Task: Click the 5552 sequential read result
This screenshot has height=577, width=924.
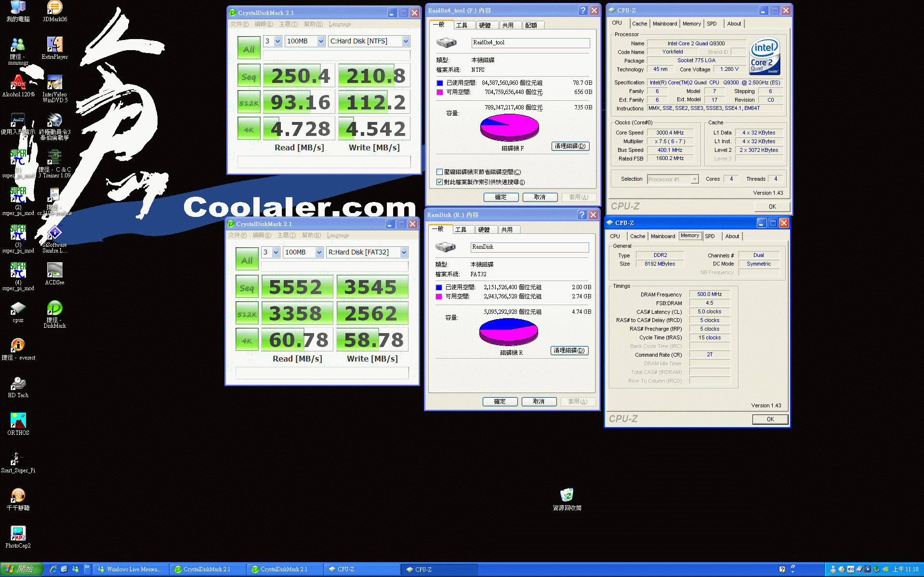Action: click(297, 287)
